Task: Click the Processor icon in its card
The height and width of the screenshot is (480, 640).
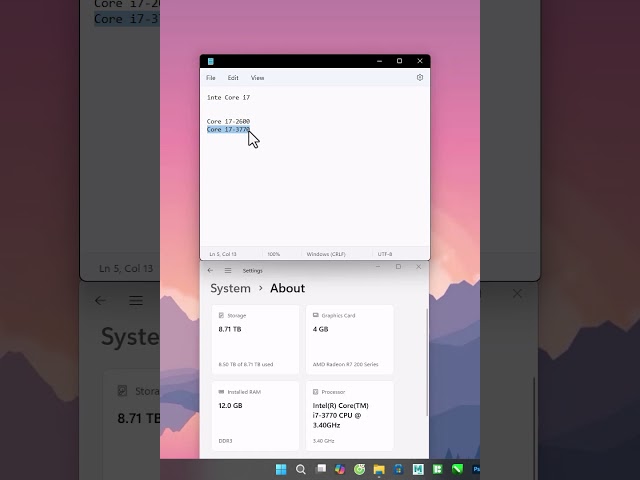Action: coord(316,392)
